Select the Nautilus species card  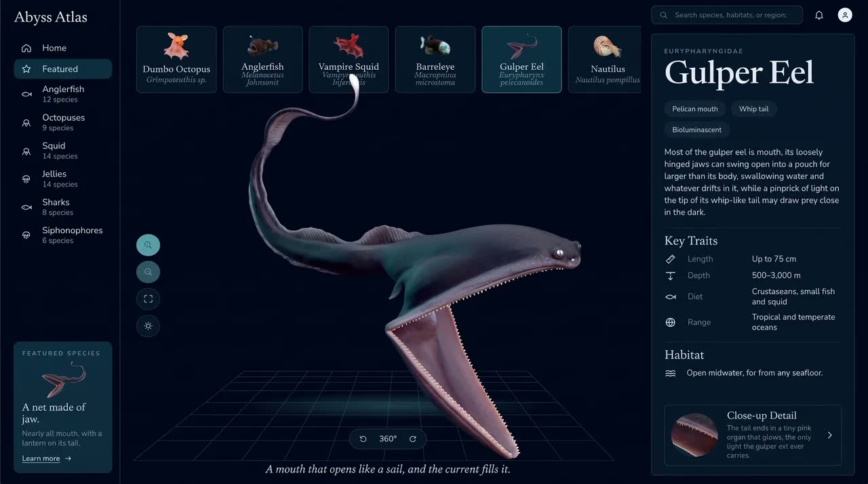point(605,60)
